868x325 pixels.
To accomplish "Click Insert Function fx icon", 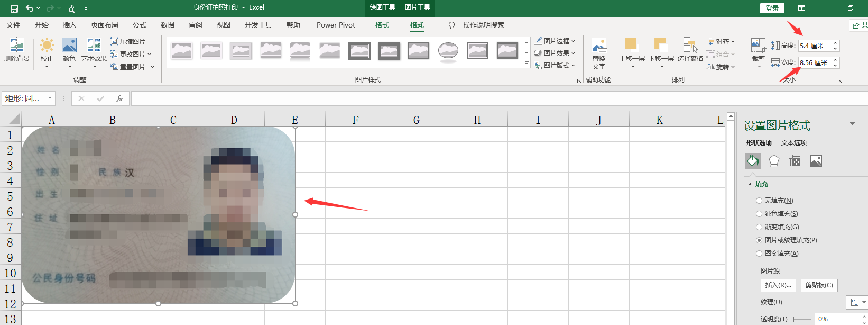I will click(x=119, y=98).
